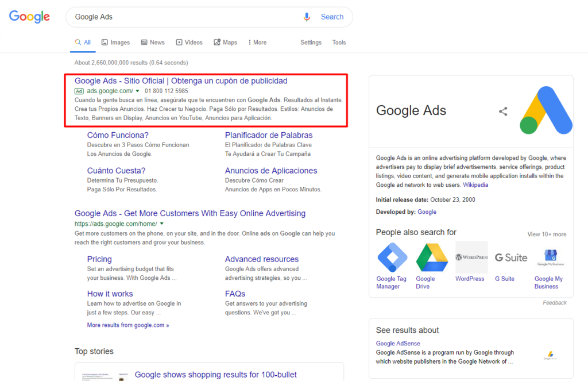Click the large Google Ads logo
This screenshot has height=381, width=588.
tap(546, 110)
